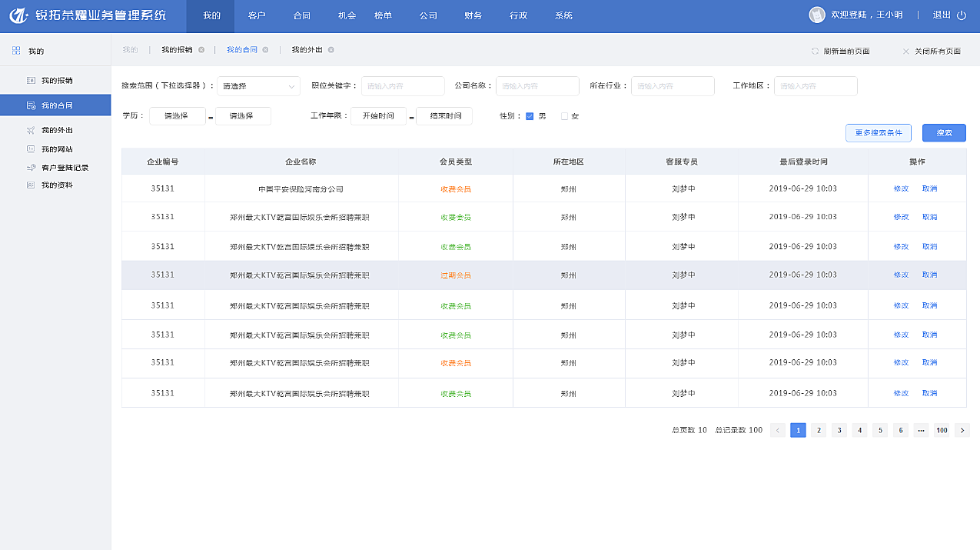This screenshot has width=980, height=550.
Task: Uncheck the 男 gender checkbox
Action: [530, 115]
